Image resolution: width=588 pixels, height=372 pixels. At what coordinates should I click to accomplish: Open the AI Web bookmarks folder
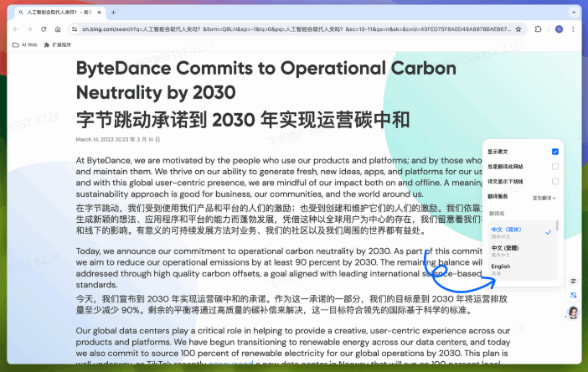click(x=25, y=44)
